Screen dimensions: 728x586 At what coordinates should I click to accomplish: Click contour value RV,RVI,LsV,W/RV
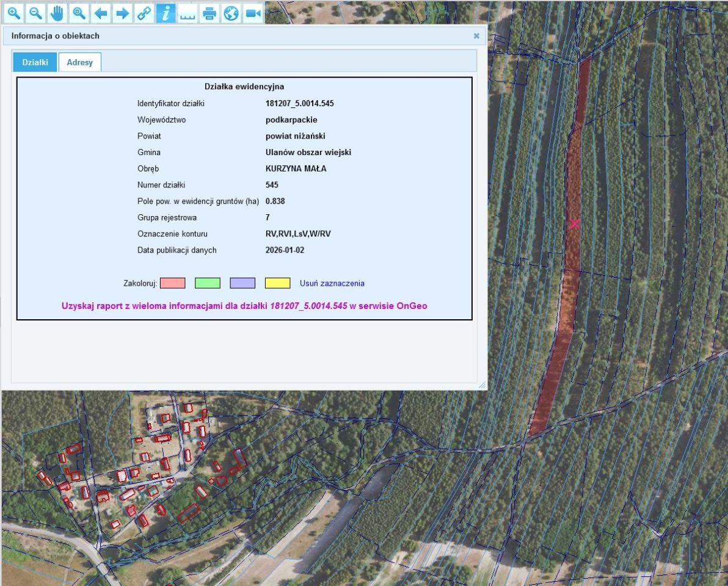pyautogui.click(x=298, y=234)
